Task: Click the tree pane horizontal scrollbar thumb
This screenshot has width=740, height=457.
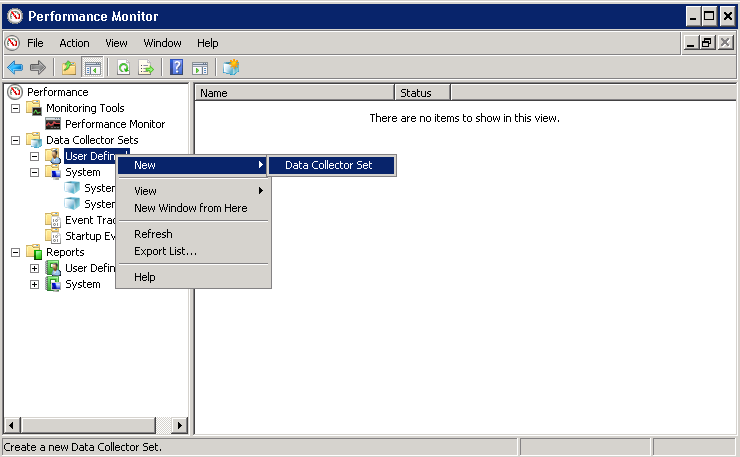Action: (89, 425)
